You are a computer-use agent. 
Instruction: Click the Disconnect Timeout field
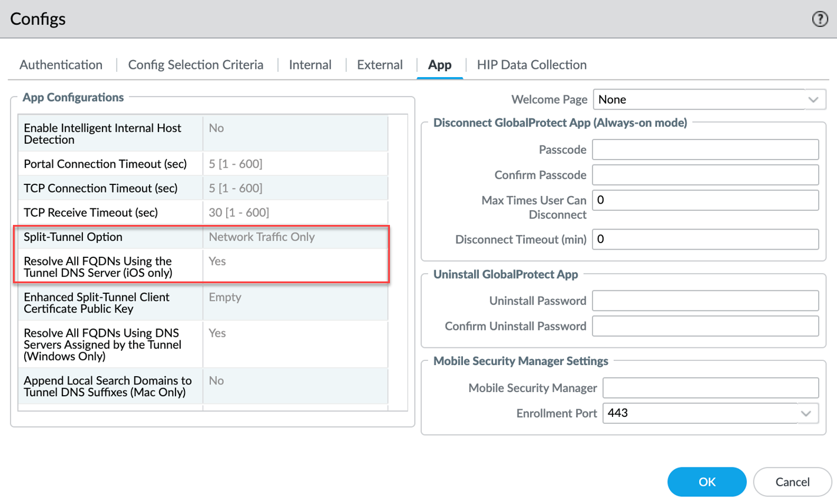pos(705,239)
